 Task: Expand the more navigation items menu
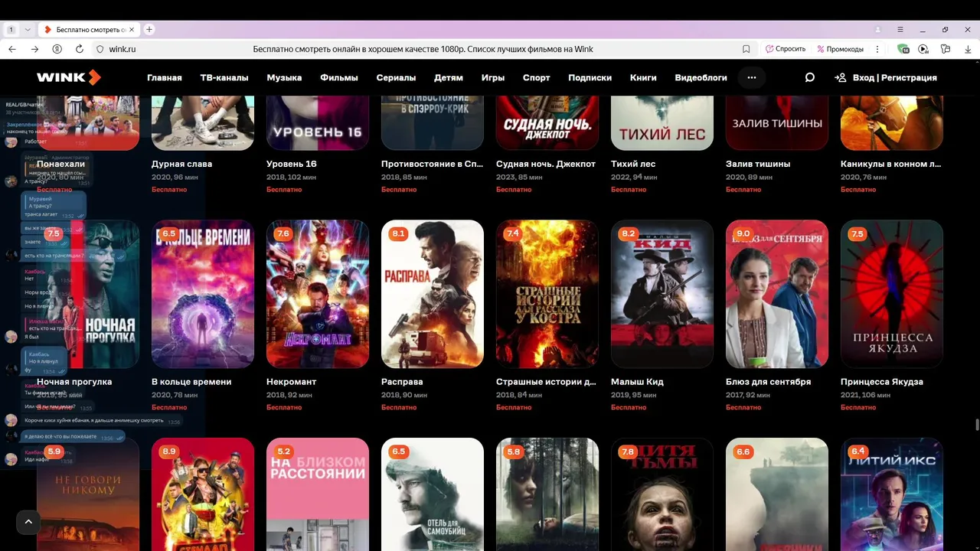751,77
